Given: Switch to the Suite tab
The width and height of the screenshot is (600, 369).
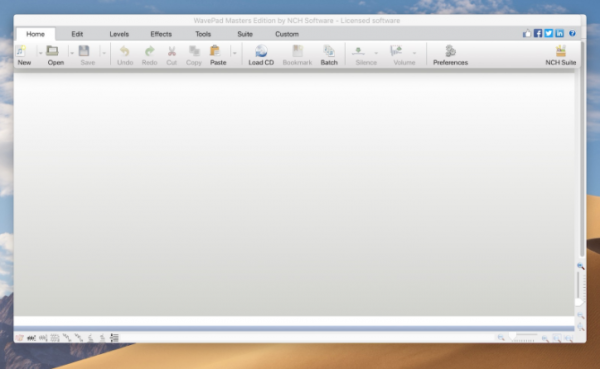Looking at the screenshot, I should tap(245, 34).
